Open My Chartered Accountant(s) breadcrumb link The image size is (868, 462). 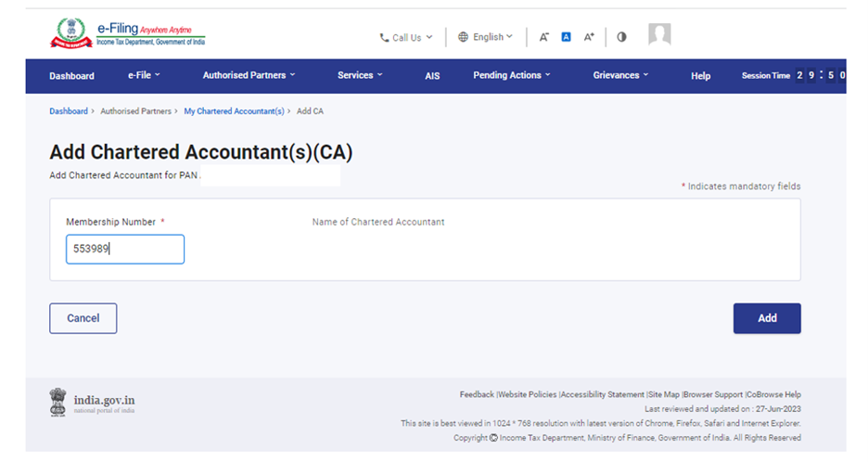point(234,111)
